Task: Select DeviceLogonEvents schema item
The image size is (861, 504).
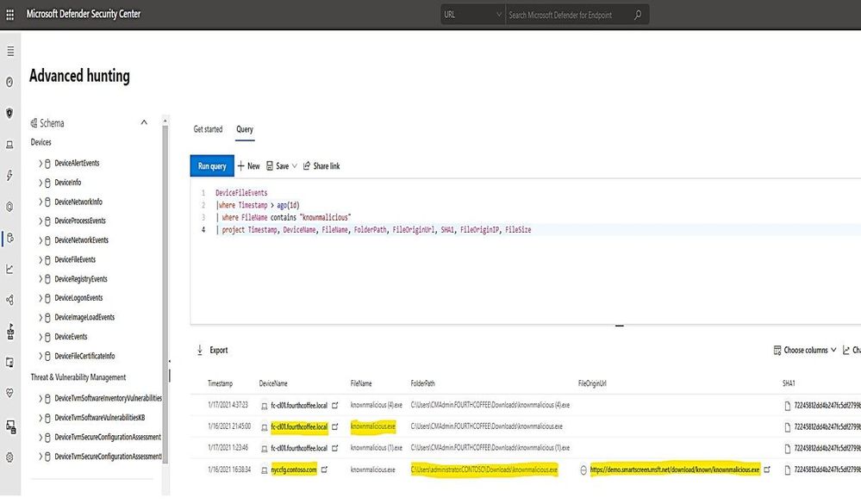Action: coord(78,297)
